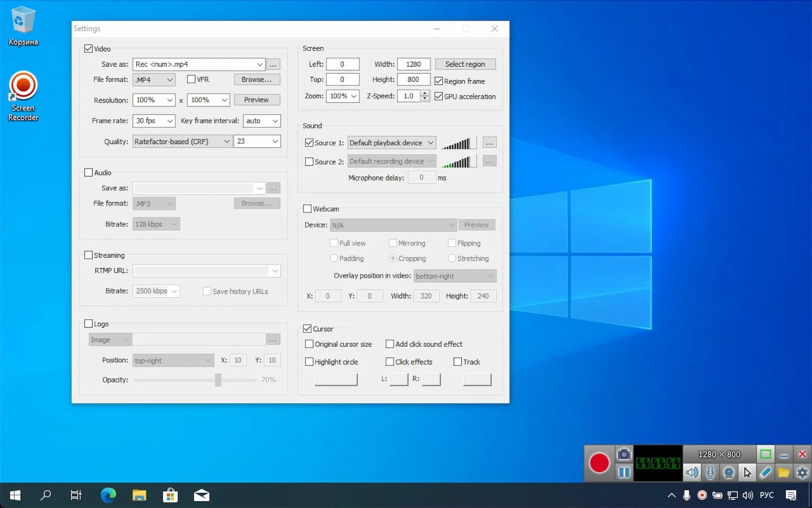Image resolution: width=812 pixels, height=508 pixels.
Task: Click the screen Height 800 field
Action: click(x=414, y=79)
